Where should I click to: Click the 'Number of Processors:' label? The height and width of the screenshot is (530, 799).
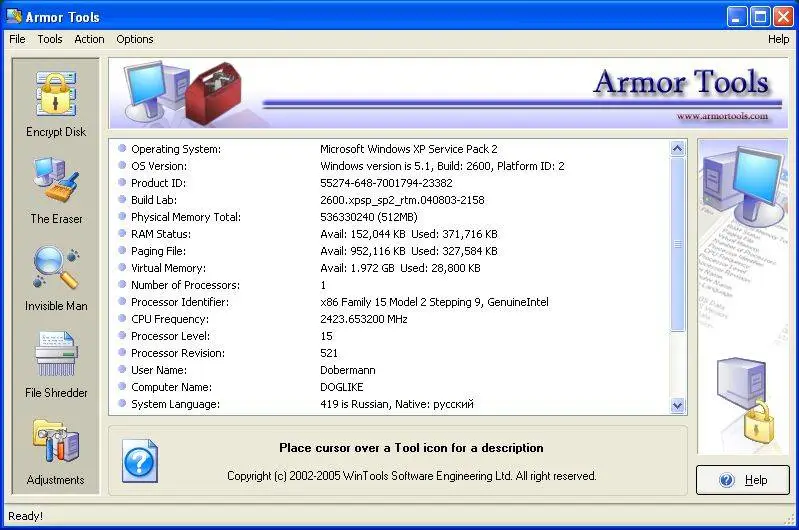185,285
